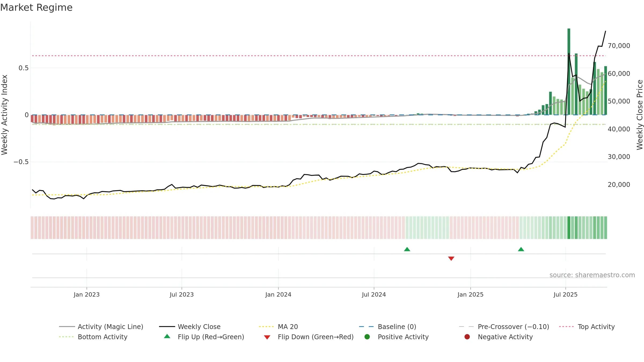
Task: Click the −0.5 activity index axis label
Action: [x=21, y=162]
